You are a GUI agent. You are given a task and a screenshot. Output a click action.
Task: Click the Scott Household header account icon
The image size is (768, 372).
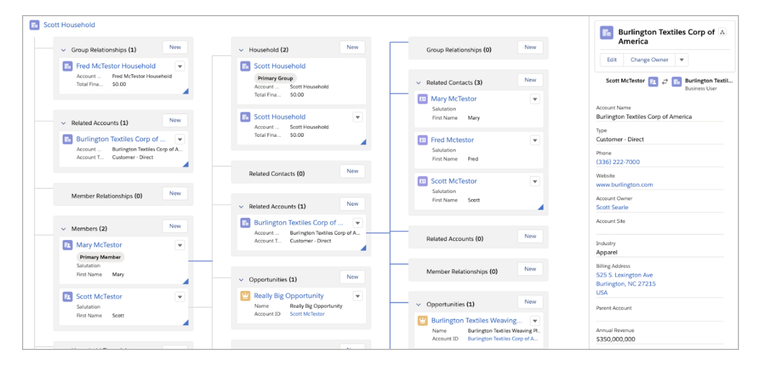click(x=34, y=25)
